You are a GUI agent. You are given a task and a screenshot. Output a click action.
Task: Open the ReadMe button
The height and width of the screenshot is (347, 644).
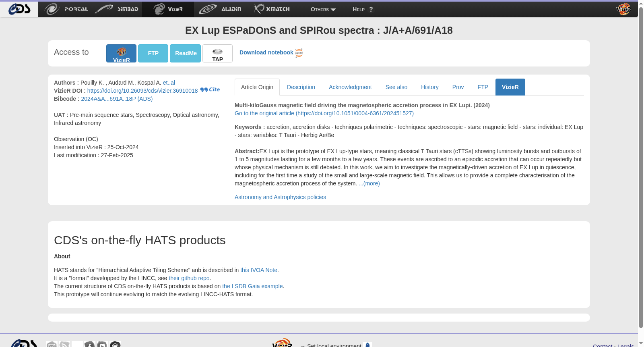click(x=186, y=53)
